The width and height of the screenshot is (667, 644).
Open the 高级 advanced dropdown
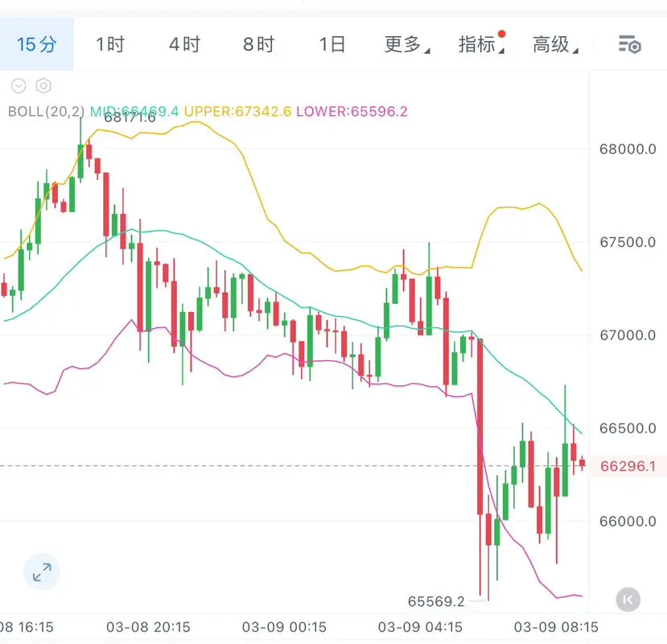click(555, 44)
